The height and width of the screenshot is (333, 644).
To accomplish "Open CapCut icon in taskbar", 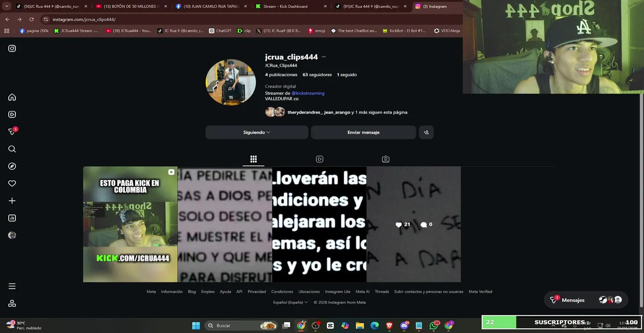I will click(330, 326).
